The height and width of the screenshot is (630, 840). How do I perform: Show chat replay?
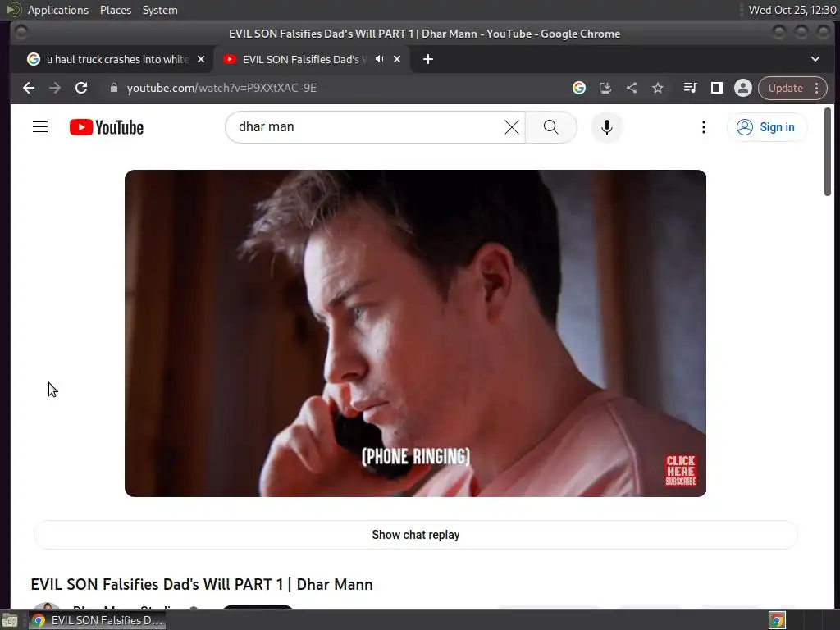(415, 535)
